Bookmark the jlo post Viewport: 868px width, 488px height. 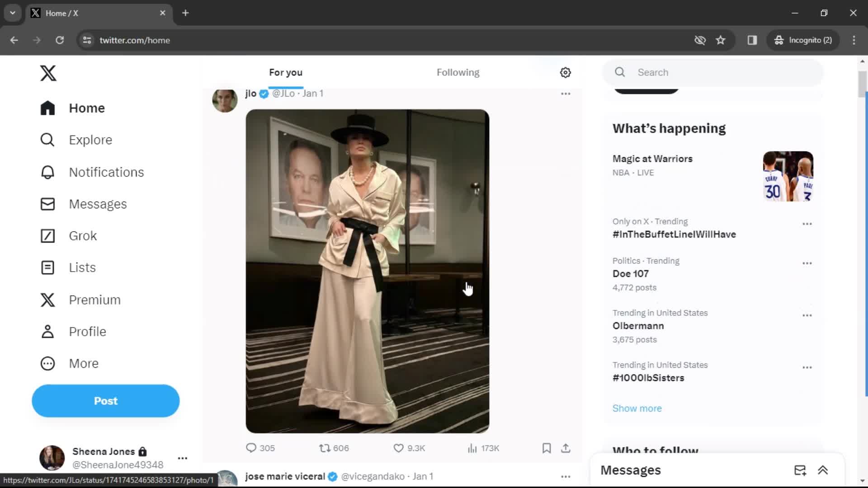(546, 448)
